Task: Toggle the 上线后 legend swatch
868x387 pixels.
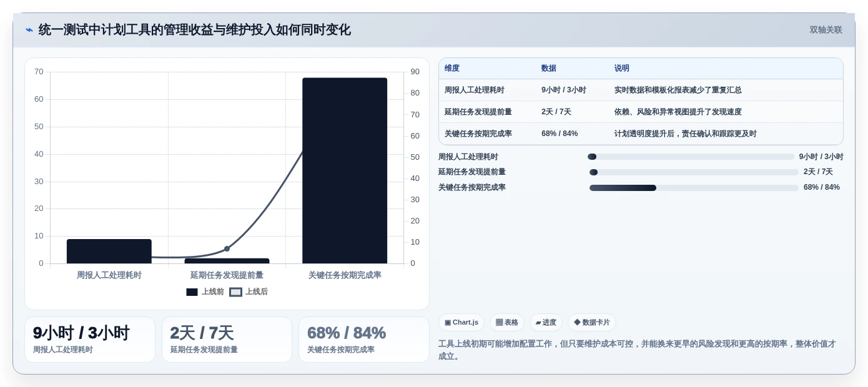Action: coord(235,292)
